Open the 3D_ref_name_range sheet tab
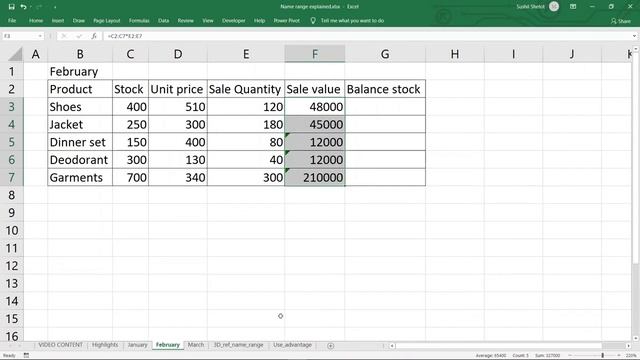 [x=239, y=345]
